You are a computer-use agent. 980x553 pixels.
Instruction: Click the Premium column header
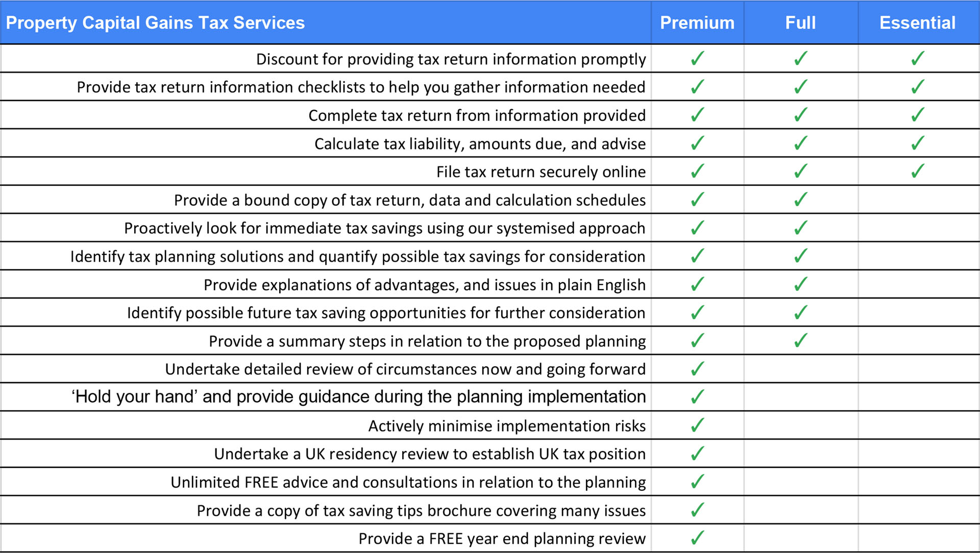click(697, 23)
